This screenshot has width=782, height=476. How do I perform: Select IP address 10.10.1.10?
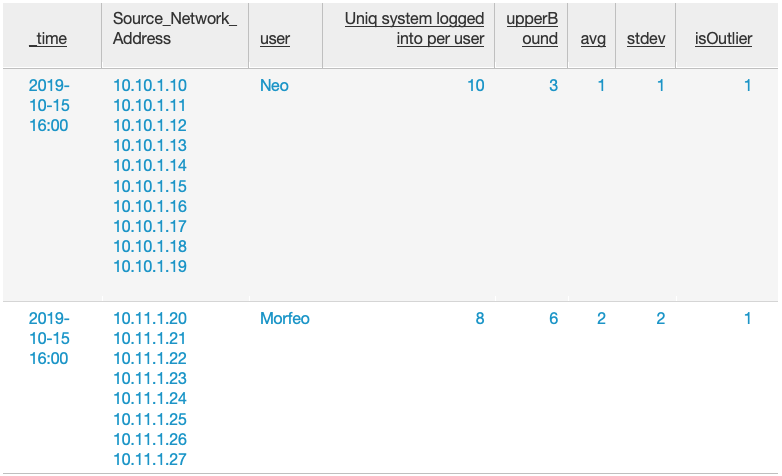click(150, 85)
